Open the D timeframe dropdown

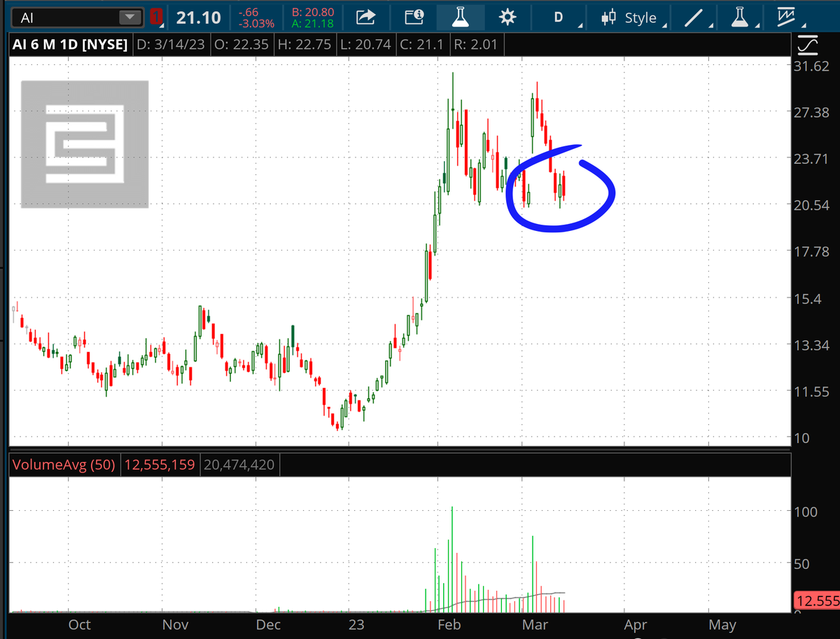click(559, 17)
